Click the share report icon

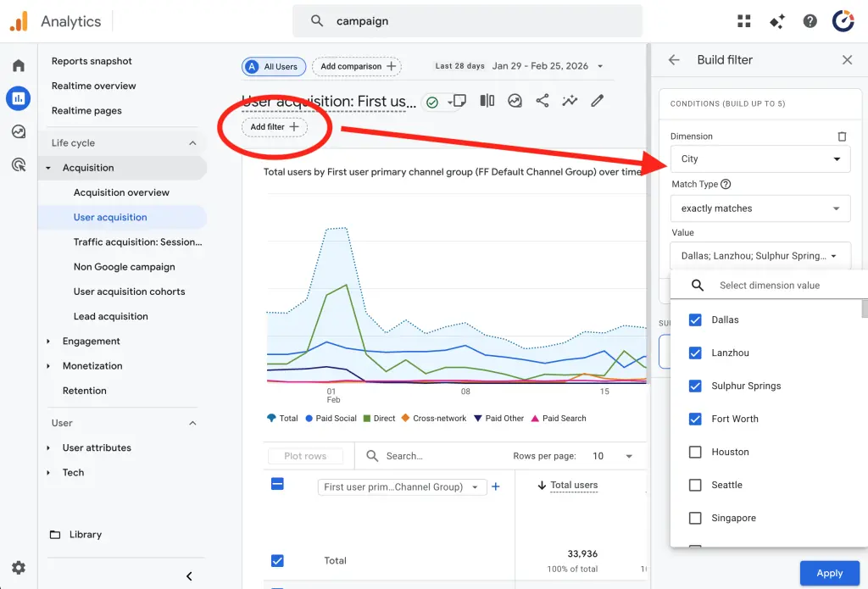click(x=542, y=101)
